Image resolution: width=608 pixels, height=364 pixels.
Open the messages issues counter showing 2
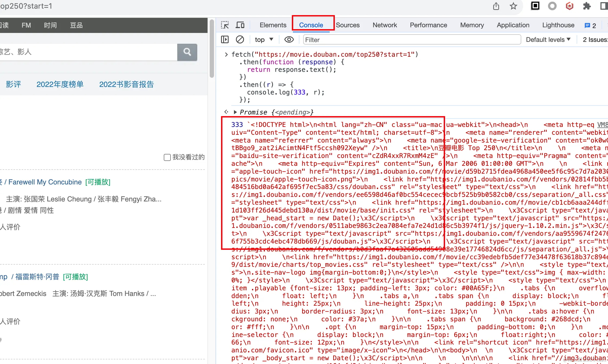pos(590,25)
